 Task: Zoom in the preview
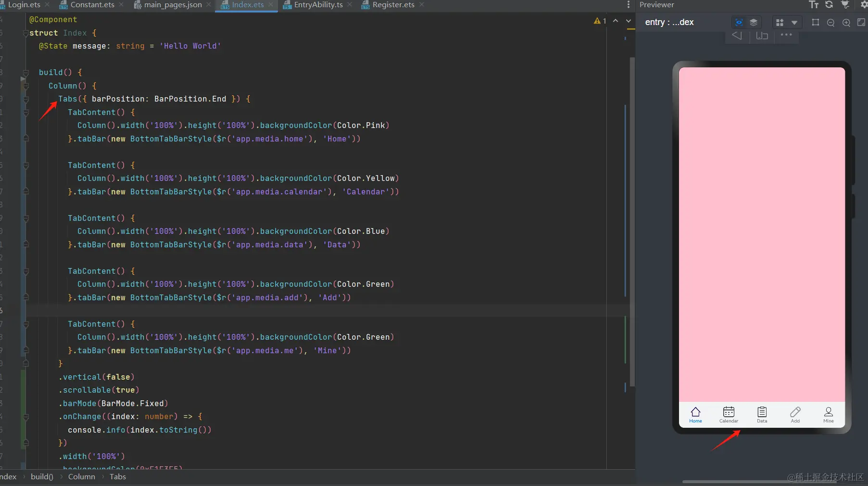pos(846,23)
